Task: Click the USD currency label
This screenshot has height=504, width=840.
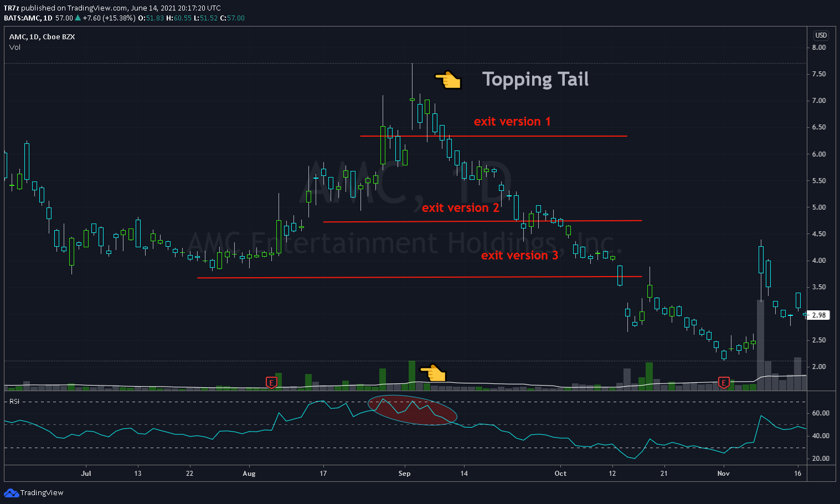Action: [x=821, y=35]
